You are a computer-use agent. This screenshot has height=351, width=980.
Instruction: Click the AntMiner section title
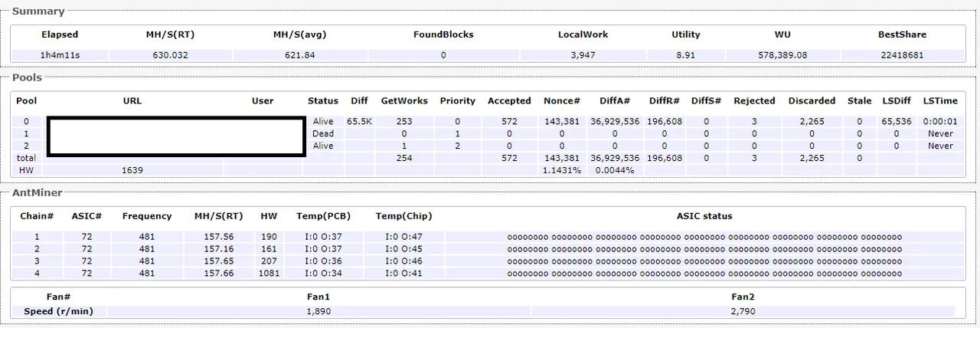38,192
